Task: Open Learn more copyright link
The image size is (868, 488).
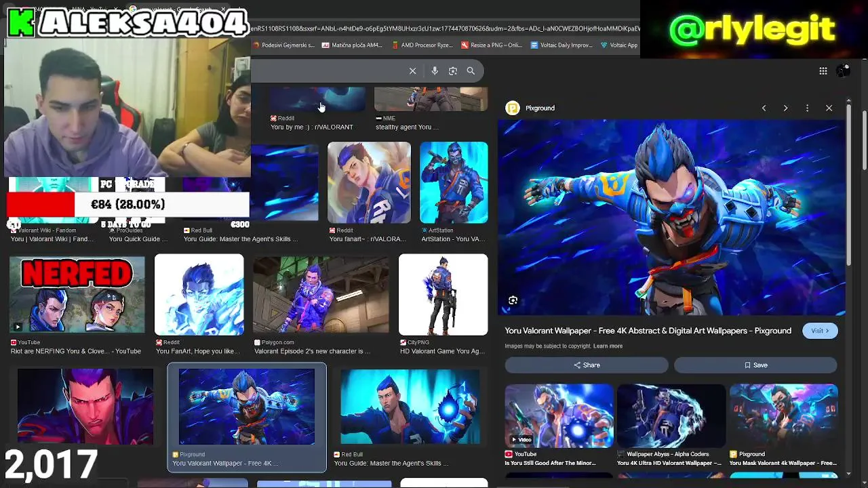Action: (x=608, y=346)
